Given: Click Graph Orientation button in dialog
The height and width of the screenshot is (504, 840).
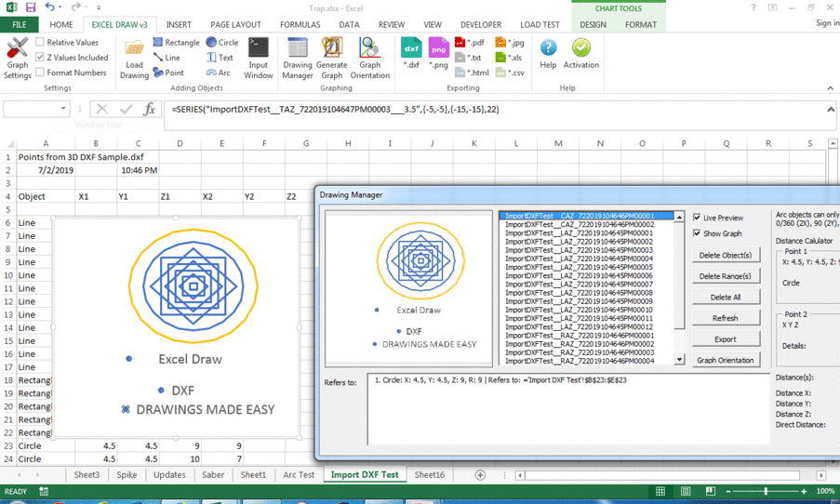Looking at the screenshot, I should pos(726,360).
